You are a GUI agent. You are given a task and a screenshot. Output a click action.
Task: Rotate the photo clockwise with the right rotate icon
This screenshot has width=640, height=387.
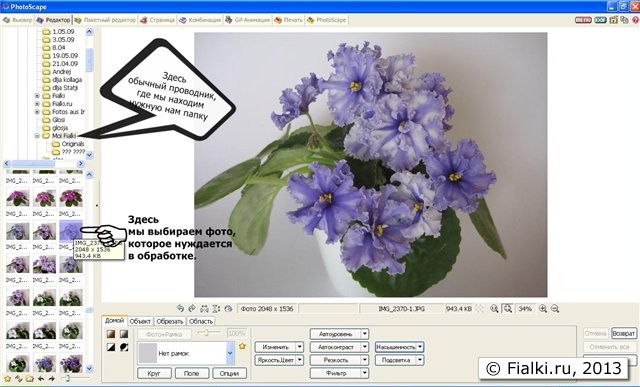[192, 309]
